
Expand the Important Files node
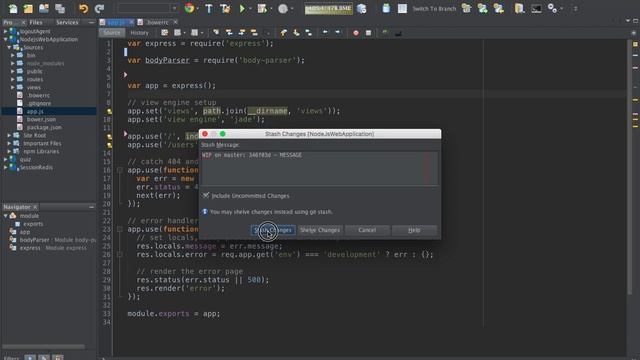[x=9, y=143]
